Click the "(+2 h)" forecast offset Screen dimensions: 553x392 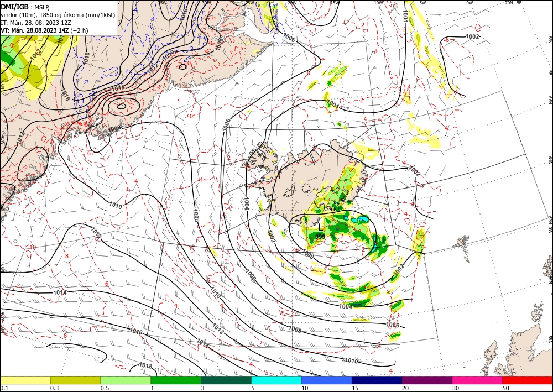click(79, 30)
